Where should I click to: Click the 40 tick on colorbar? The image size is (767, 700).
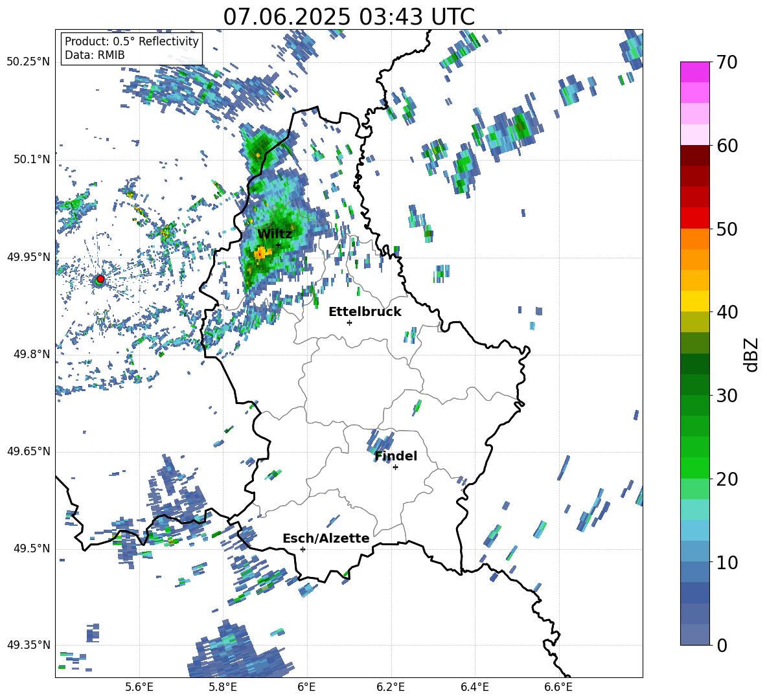click(727, 312)
